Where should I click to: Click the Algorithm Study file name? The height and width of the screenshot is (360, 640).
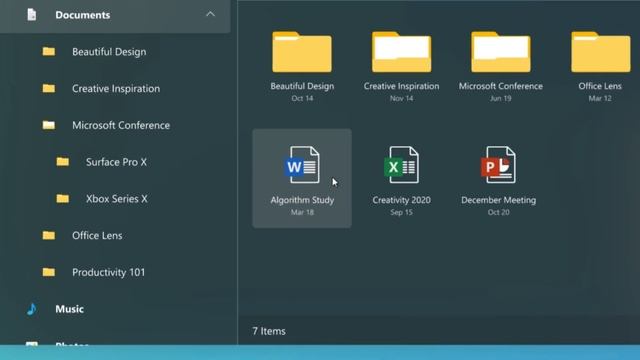click(x=302, y=200)
